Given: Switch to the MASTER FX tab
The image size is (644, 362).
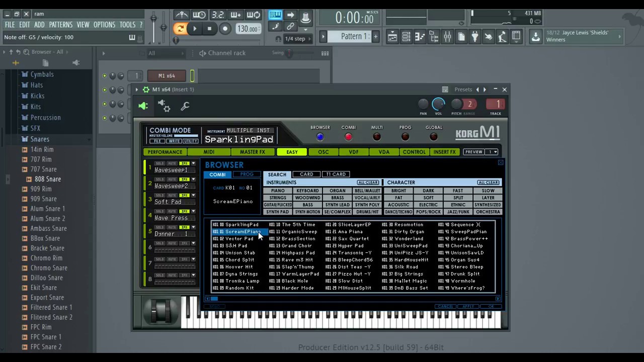Looking at the screenshot, I should click(x=253, y=152).
